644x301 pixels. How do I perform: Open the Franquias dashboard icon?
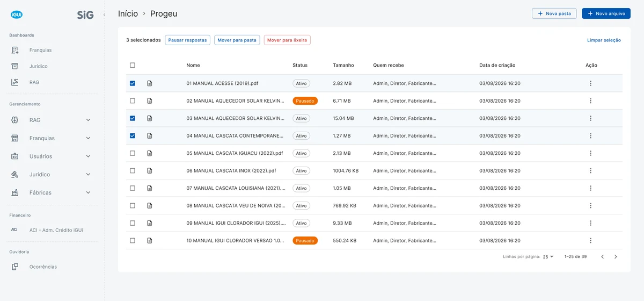pyautogui.click(x=15, y=50)
